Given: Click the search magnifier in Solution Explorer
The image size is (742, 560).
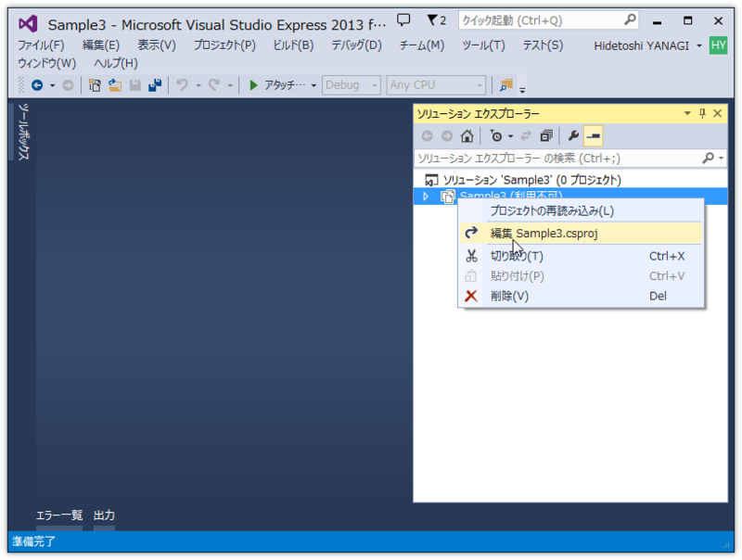Looking at the screenshot, I should point(708,158).
